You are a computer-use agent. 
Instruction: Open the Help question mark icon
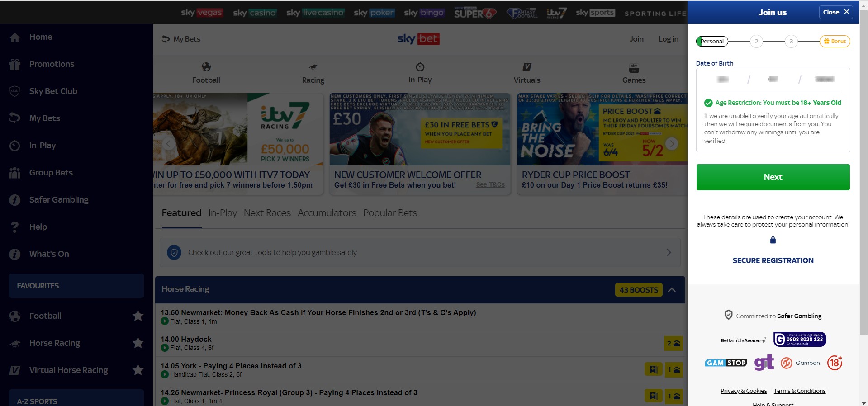(x=14, y=227)
